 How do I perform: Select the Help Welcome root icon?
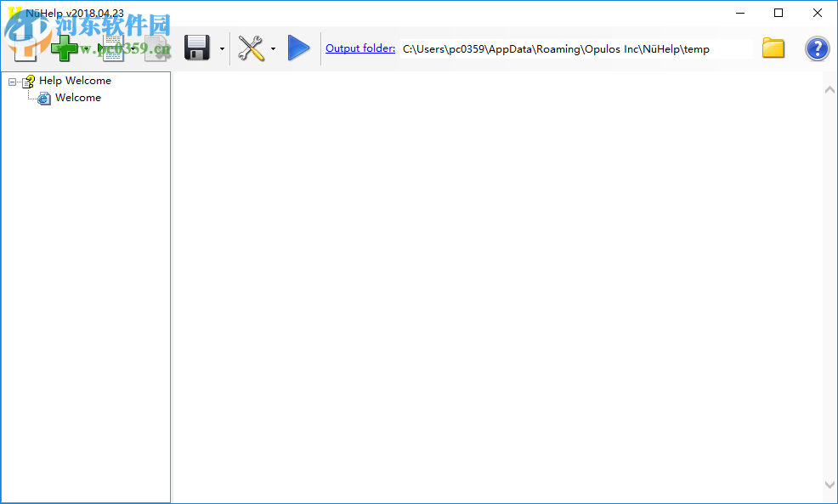pyautogui.click(x=29, y=82)
